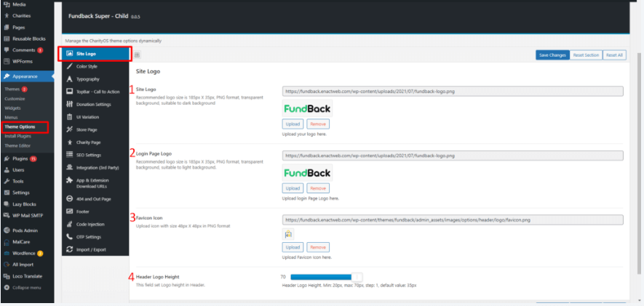Open the Store Page options tab

(95, 129)
